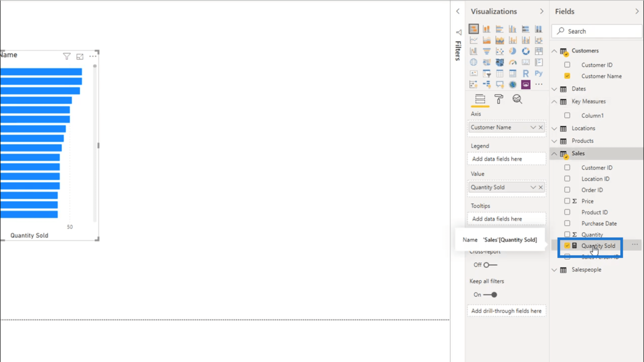Select the stacked area chart visual

tap(499, 40)
